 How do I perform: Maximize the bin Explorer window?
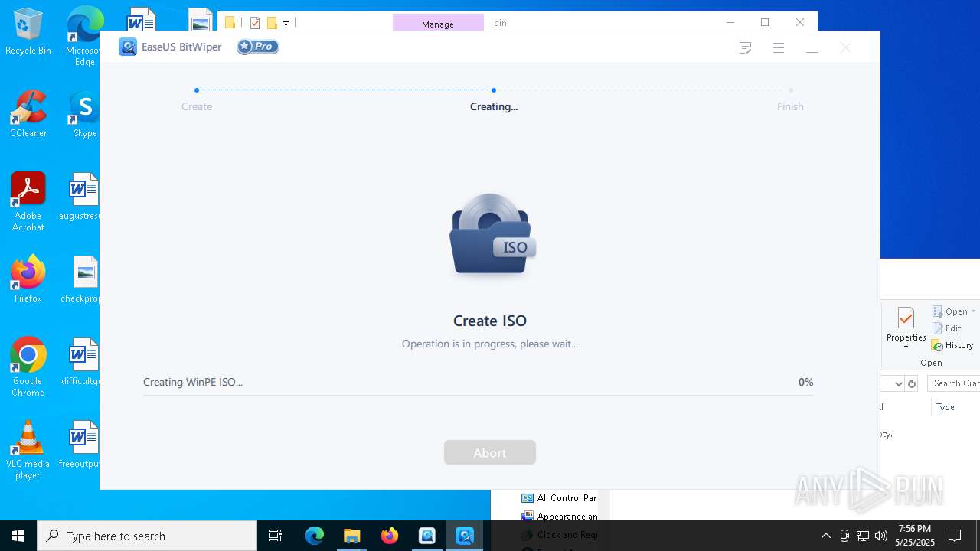click(x=765, y=22)
